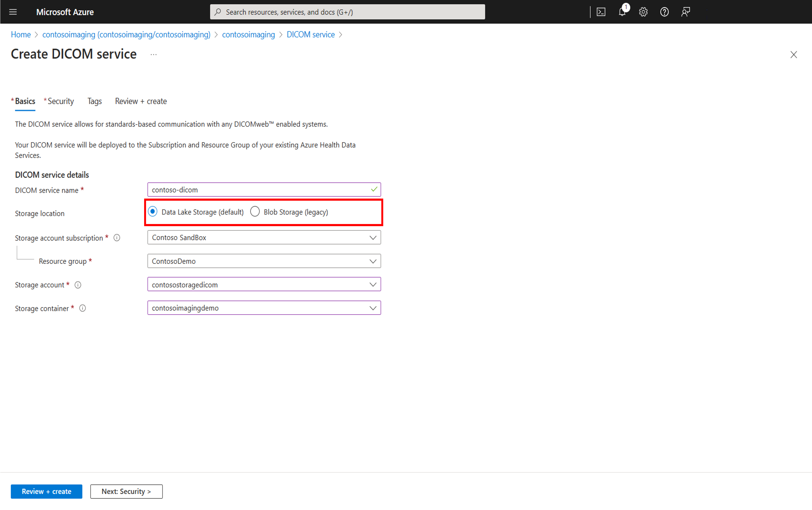The image size is (812, 510).
Task: Open portal settings gear
Action: [x=643, y=12]
